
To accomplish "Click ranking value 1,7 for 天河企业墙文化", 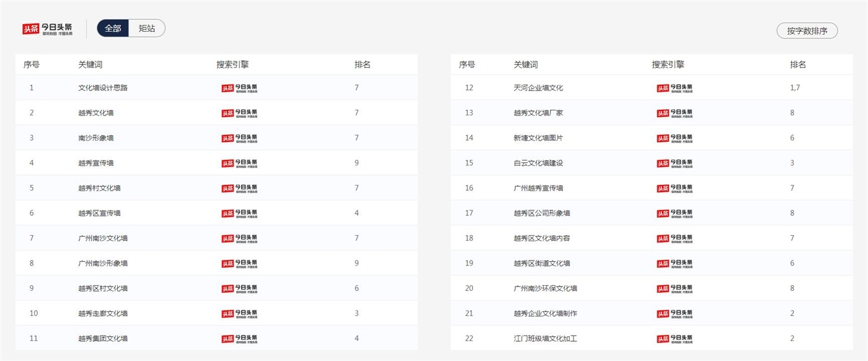I will click(795, 88).
